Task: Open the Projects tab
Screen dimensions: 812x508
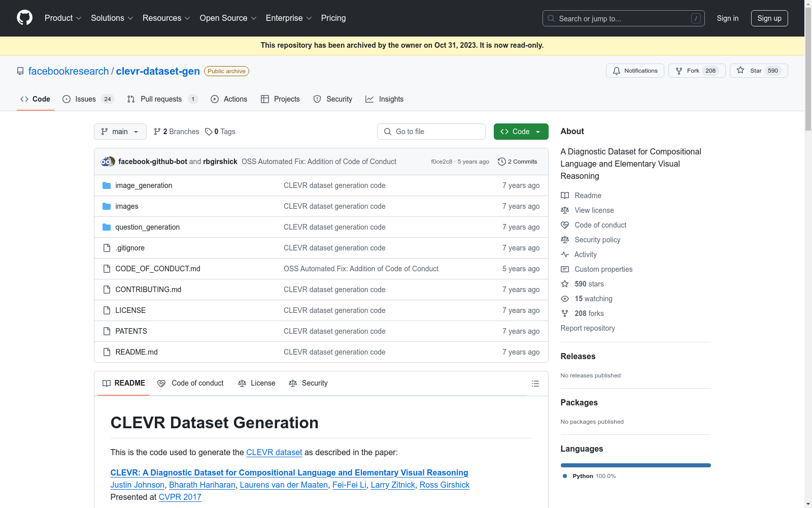Action: pos(280,99)
